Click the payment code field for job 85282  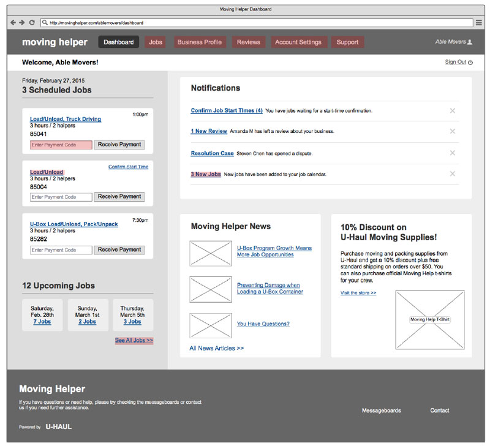click(x=61, y=250)
